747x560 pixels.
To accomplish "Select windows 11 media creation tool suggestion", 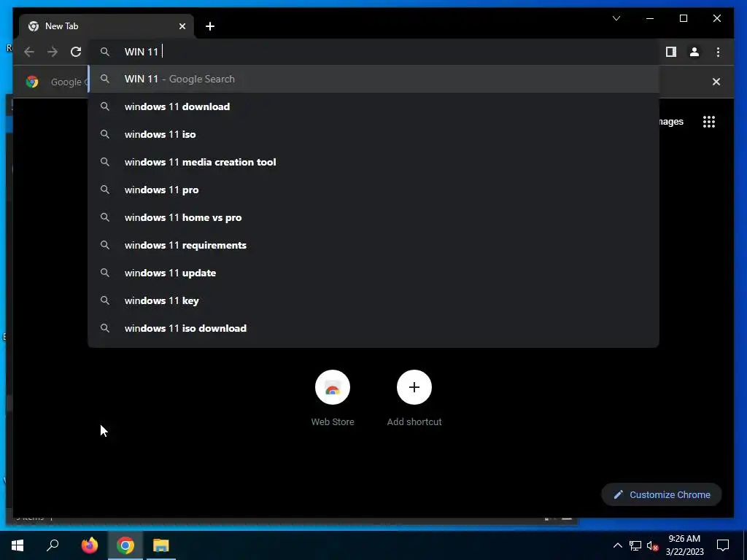I will coord(374,162).
